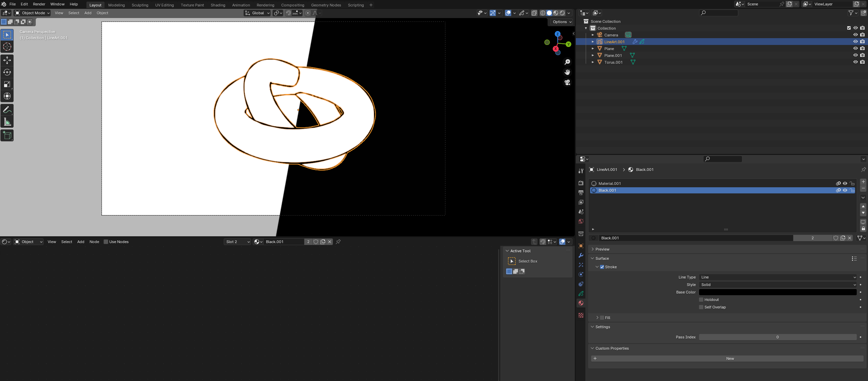The height and width of the screenshot is (381, 868).
Task: Open the Texture properties tab
Action: pyautogui.click(x=581, y=315)
